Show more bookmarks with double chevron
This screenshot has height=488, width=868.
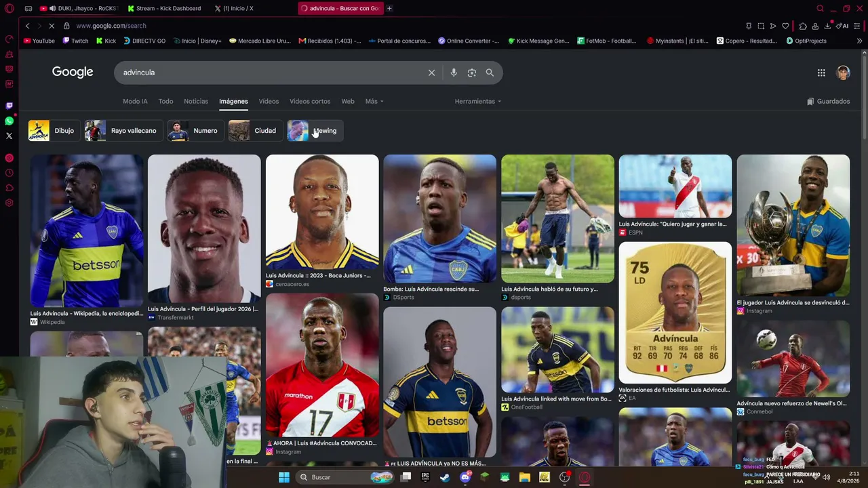coord(859,41)
